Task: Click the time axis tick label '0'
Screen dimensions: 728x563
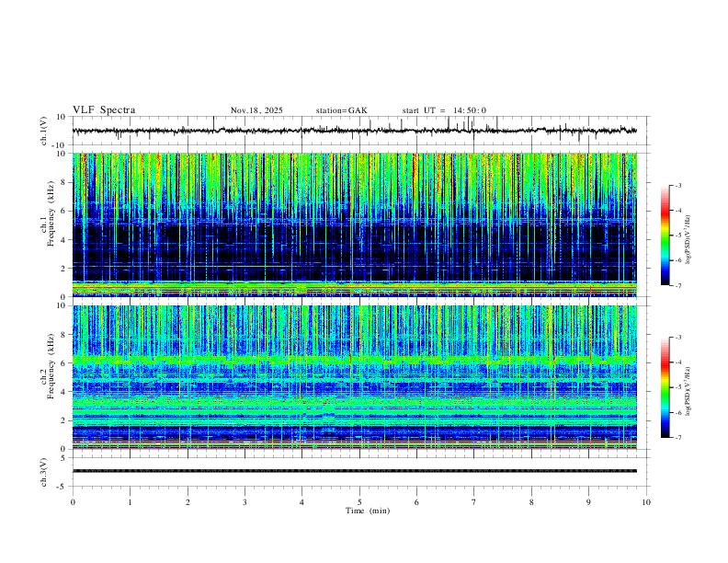Action: pyautogui.click(x=73, y=502)
